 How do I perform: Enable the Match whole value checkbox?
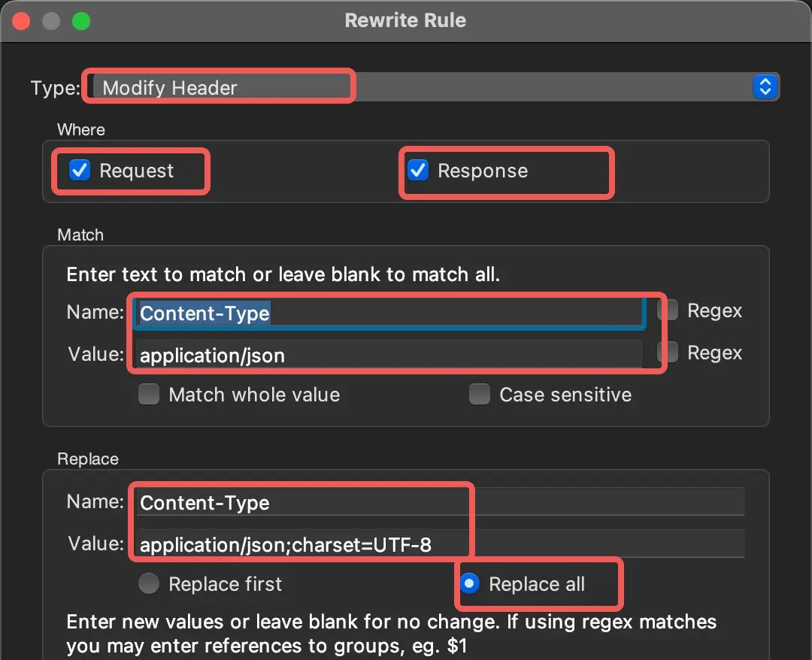click(149, 395)
